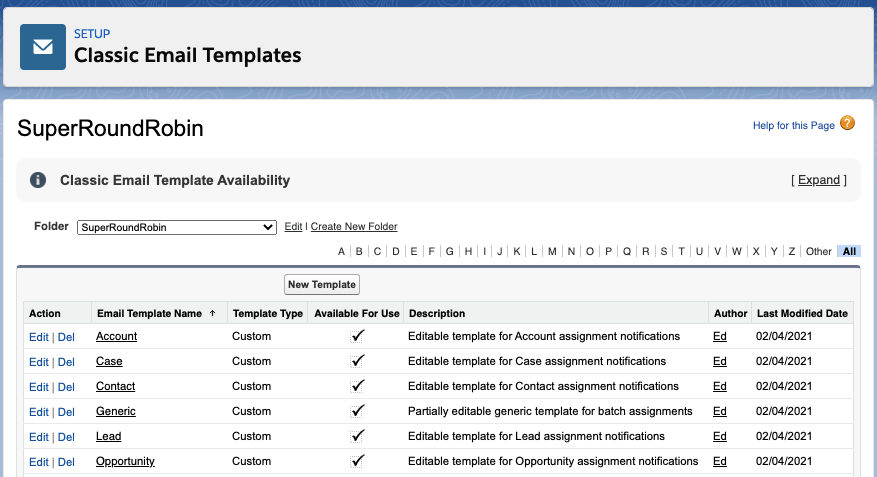Click the info icon beside Template Availability
Viewport: 877px width, 477px height.
click(x=38, y=180)
